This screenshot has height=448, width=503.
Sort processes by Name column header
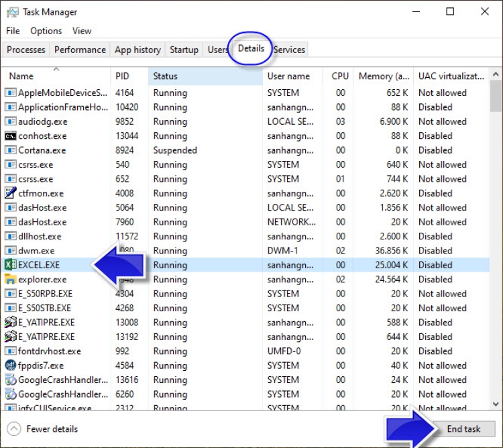tap(21, 76)
